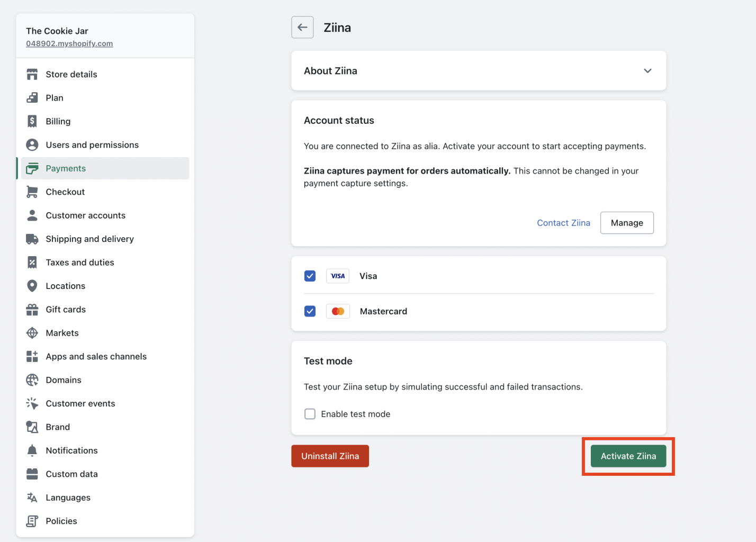
Task: Click the About Ziina heading
Action: click(330, 71)
